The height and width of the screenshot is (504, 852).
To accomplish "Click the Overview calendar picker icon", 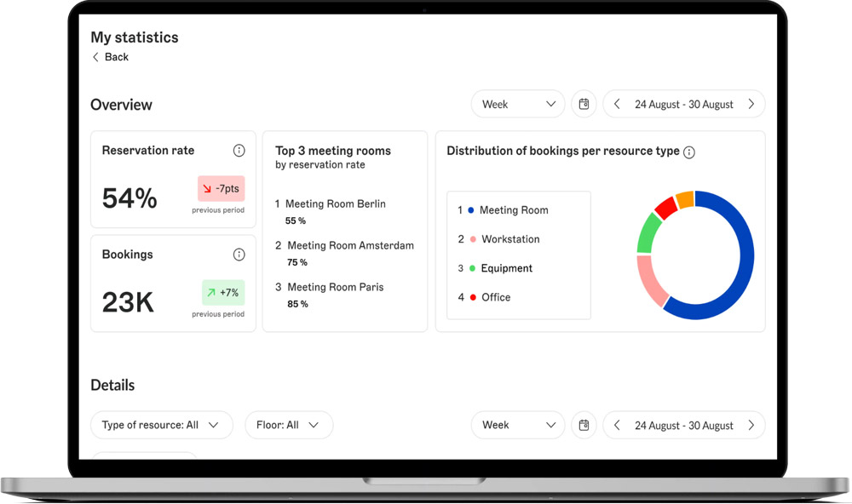I will (584, 104).
